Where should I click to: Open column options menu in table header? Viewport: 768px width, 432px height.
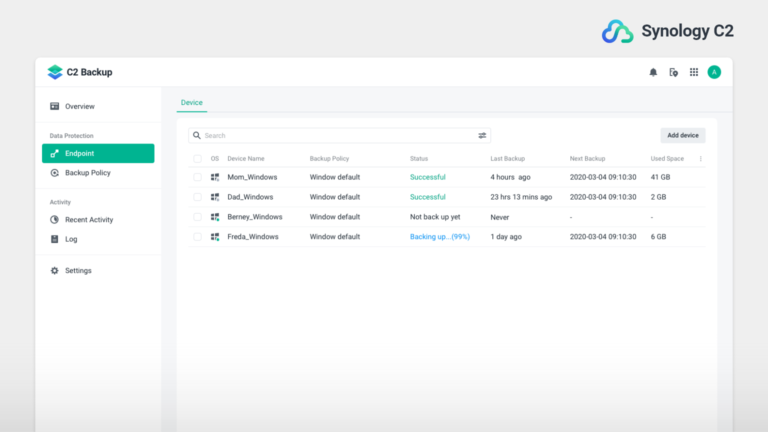(700, 158)
